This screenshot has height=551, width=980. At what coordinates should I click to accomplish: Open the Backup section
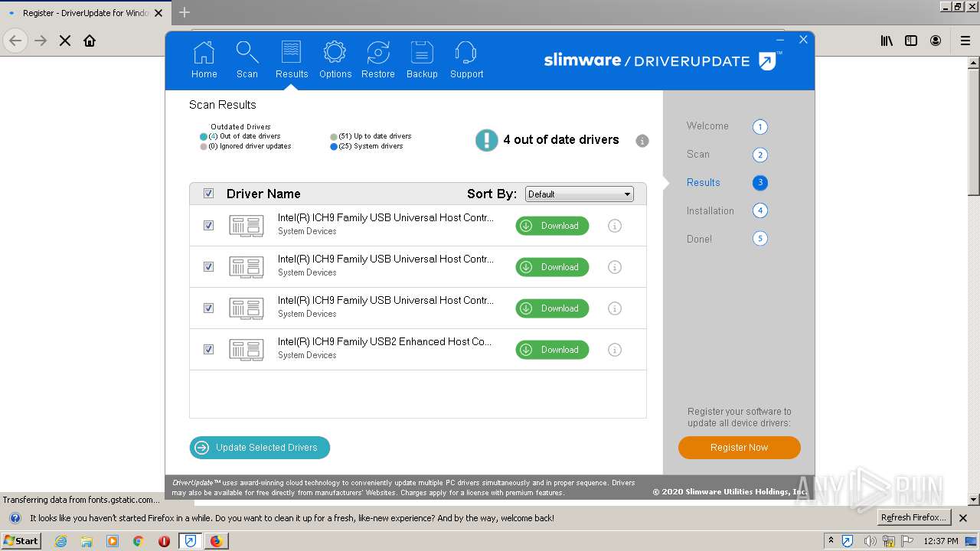(422, 60)
